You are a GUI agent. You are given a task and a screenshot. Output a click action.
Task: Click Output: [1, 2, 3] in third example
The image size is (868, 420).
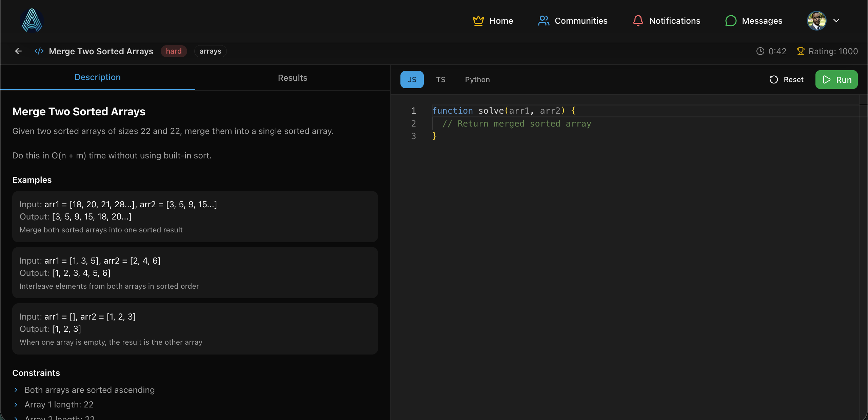[x=50, y=329]
